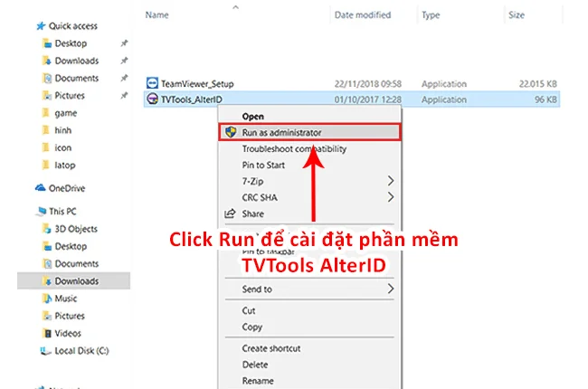Open the Videos folder
The width and height of the screenshot is (588, 389).
[68, 333]
